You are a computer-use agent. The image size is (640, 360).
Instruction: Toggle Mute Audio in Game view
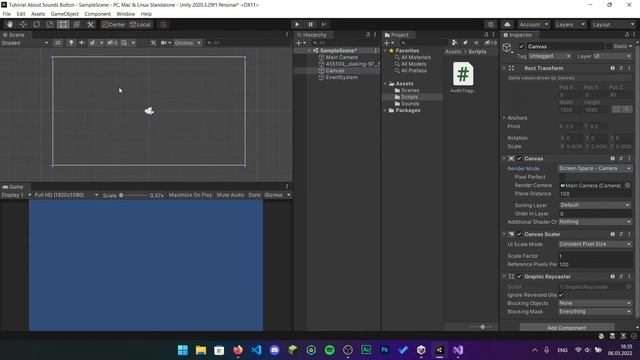(230, 195)
